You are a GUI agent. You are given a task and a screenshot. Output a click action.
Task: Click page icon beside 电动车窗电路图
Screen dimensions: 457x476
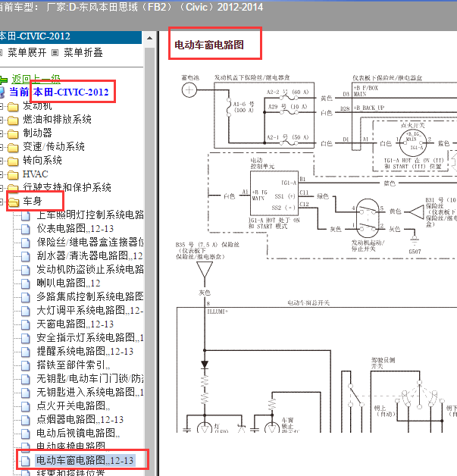coord(26,461)
